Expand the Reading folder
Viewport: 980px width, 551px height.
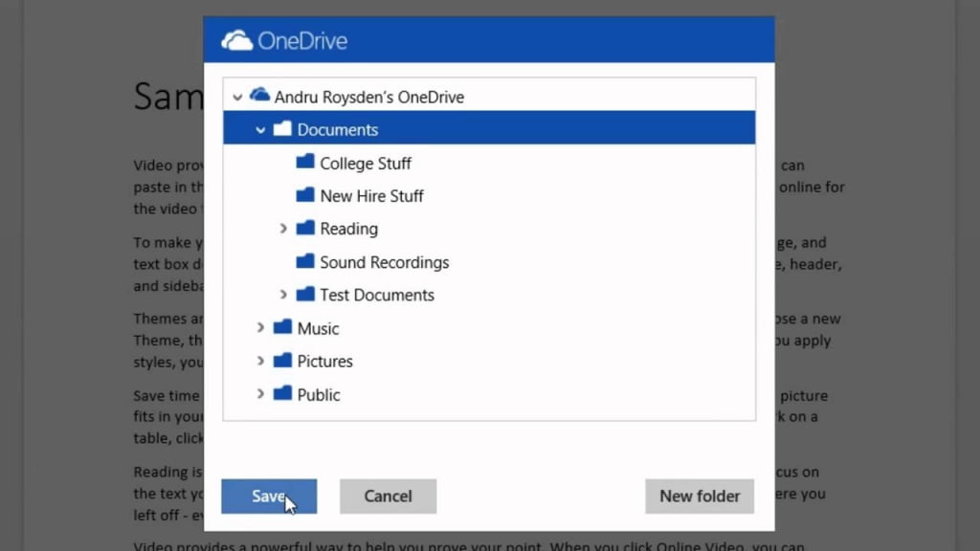click(x=282, y=229)
